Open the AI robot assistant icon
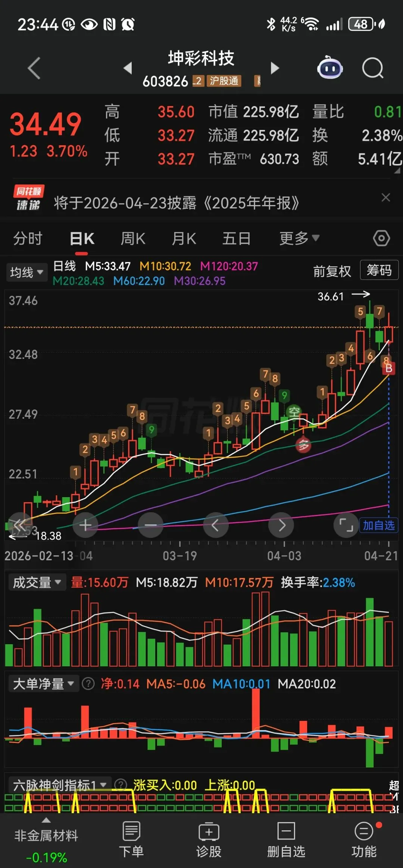The height and width of the screenshot is (868, 403). pyautogui.click(x=330, y=68)
